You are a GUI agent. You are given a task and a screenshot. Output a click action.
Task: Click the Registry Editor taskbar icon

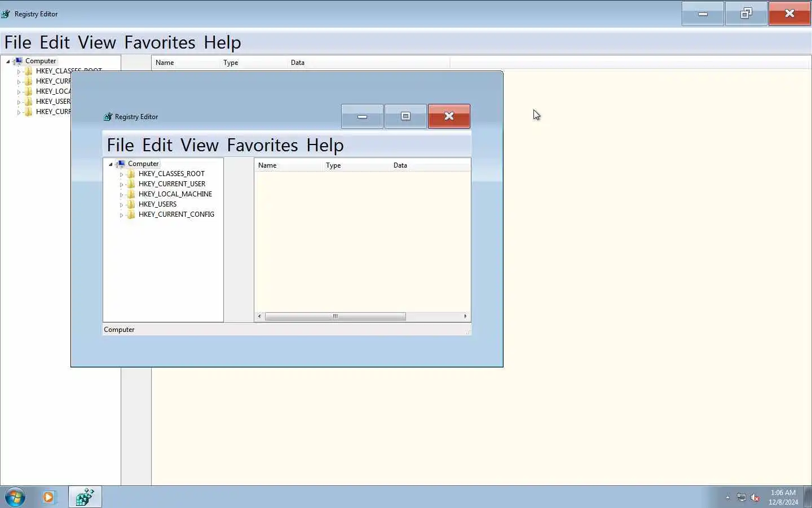coord(85,497)
